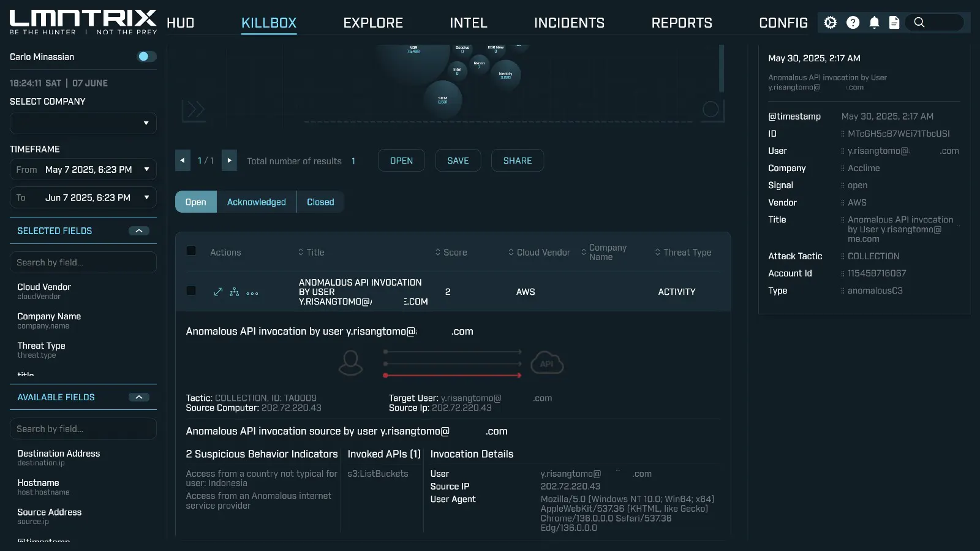Viewport: 980px width, 551px height.
Task: Click the SIEM bubble in chart
Action: 443,99
